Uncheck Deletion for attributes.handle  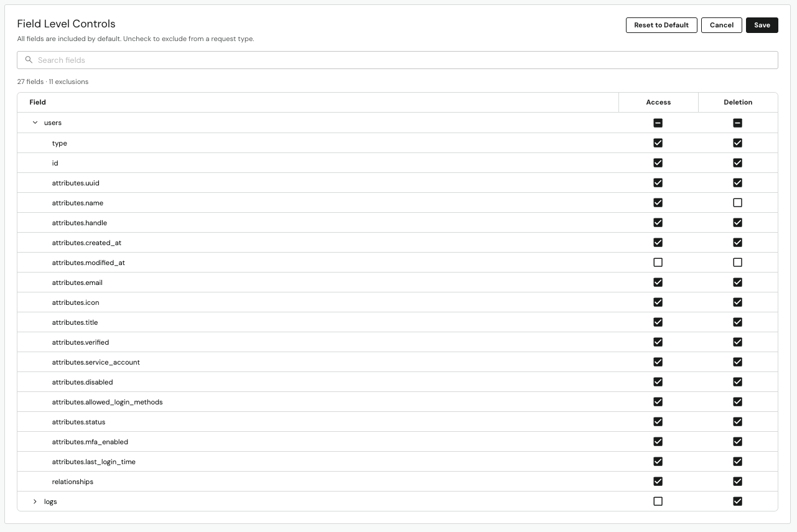tap(738, 223)
